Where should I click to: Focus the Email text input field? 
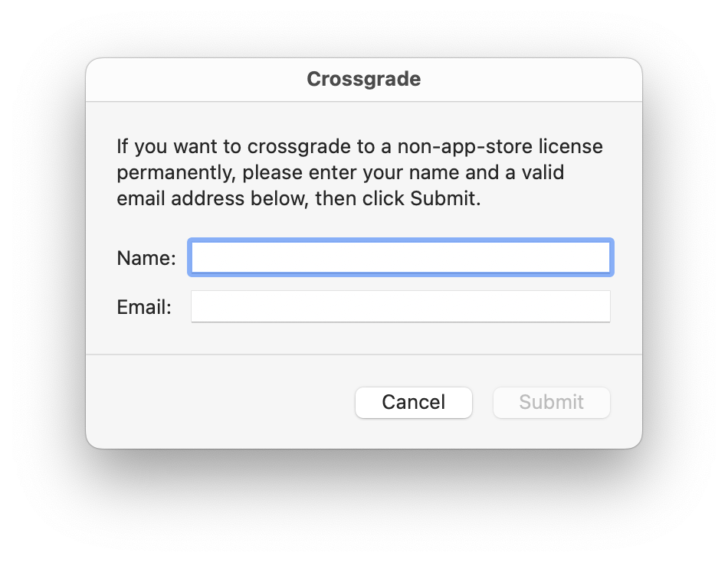click(400, 306)
